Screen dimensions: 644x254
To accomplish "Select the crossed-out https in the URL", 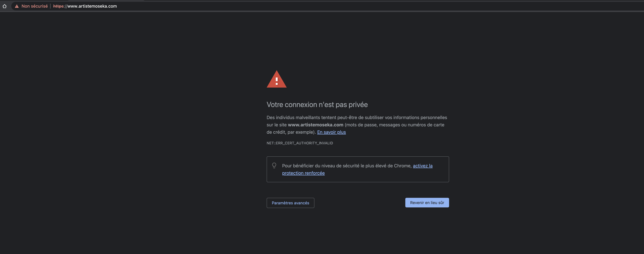I will tap(59, 6).
